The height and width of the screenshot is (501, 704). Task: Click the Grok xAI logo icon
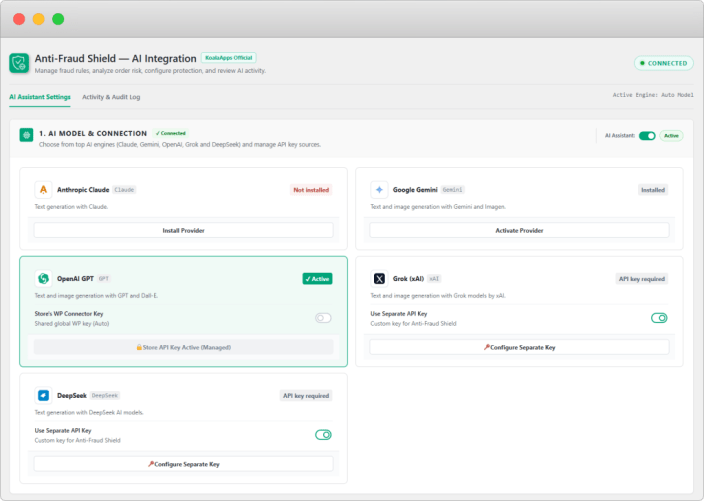pos(379,278)
